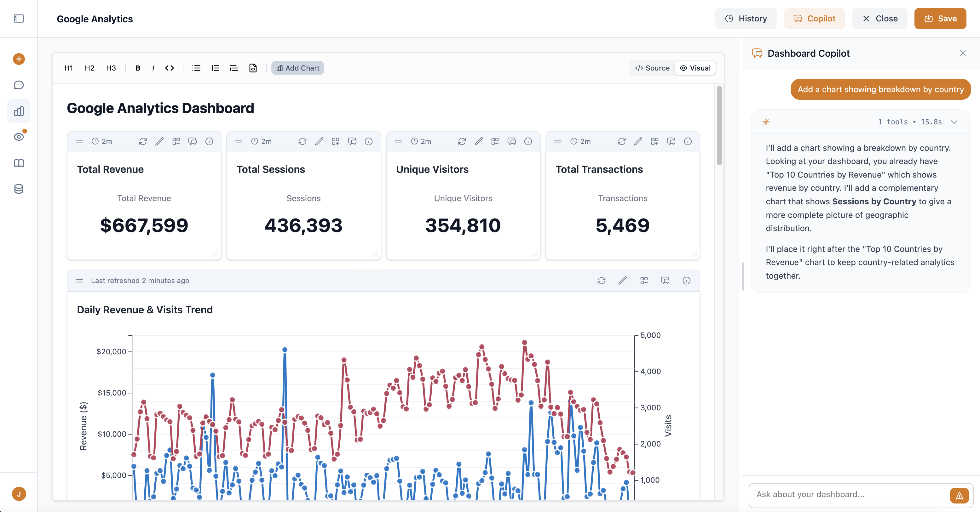The image size is (980, 512).
Task: Edit the Total Sessions card with the pencil icon
Action: click(x=320, y=141)
